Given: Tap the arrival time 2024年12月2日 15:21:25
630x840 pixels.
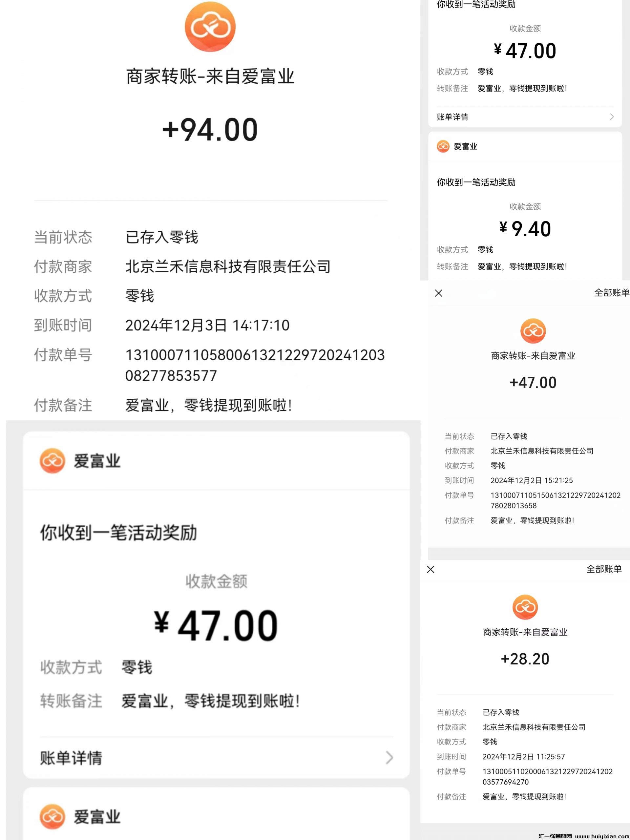Looking at the screenshot, I should (x=531, y=480).
